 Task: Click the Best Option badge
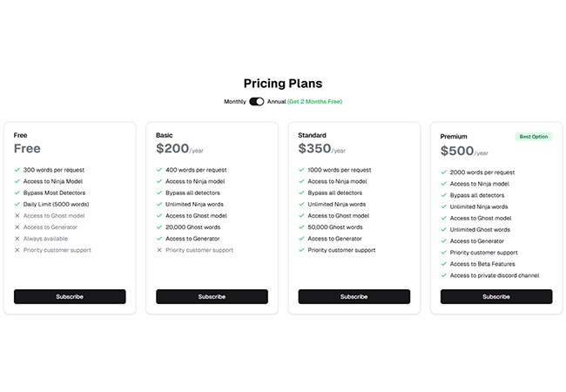pyautogui.click(x=535, y=137)
